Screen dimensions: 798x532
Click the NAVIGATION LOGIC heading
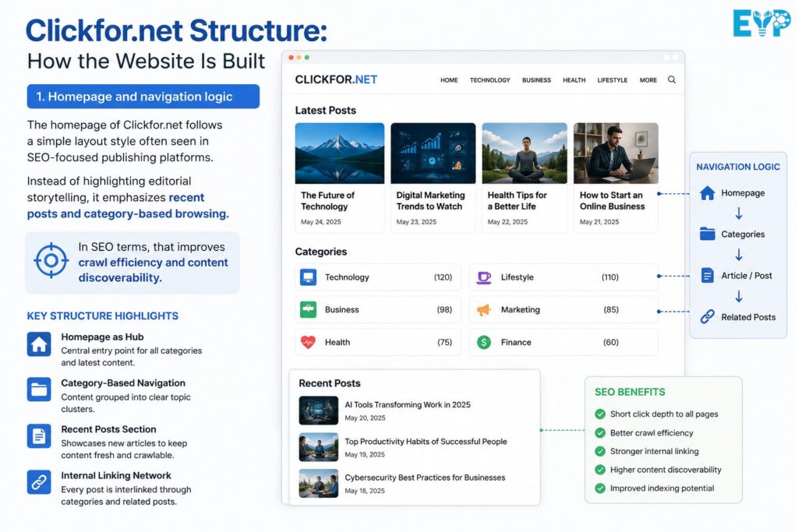(x=738, y=167)
